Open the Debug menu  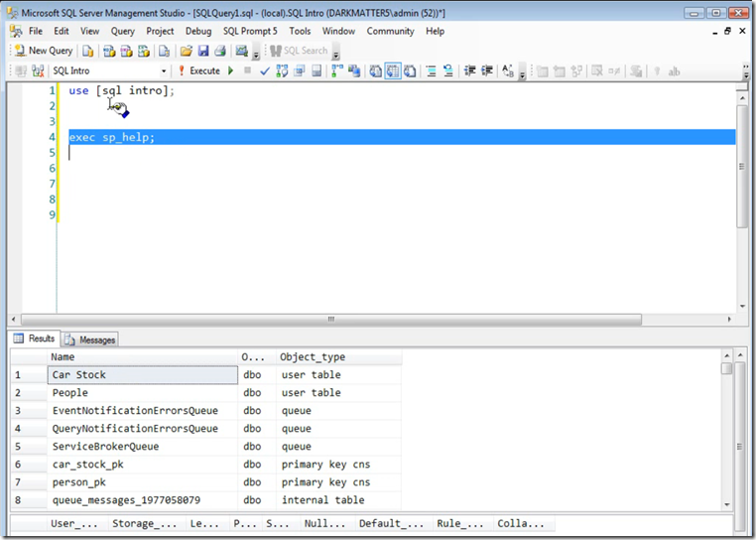pyautogui.click(x=198, y=31)
